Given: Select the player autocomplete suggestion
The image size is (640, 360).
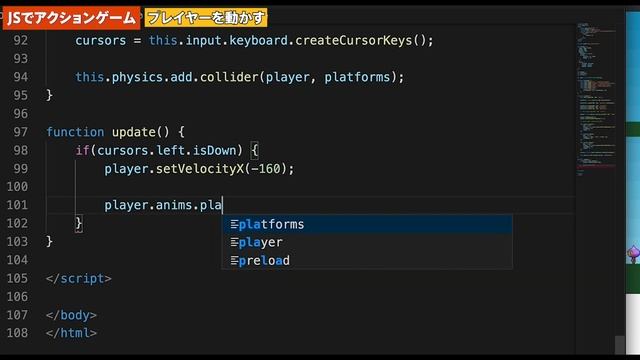Looking at the screenshot, I should [367, 242].
